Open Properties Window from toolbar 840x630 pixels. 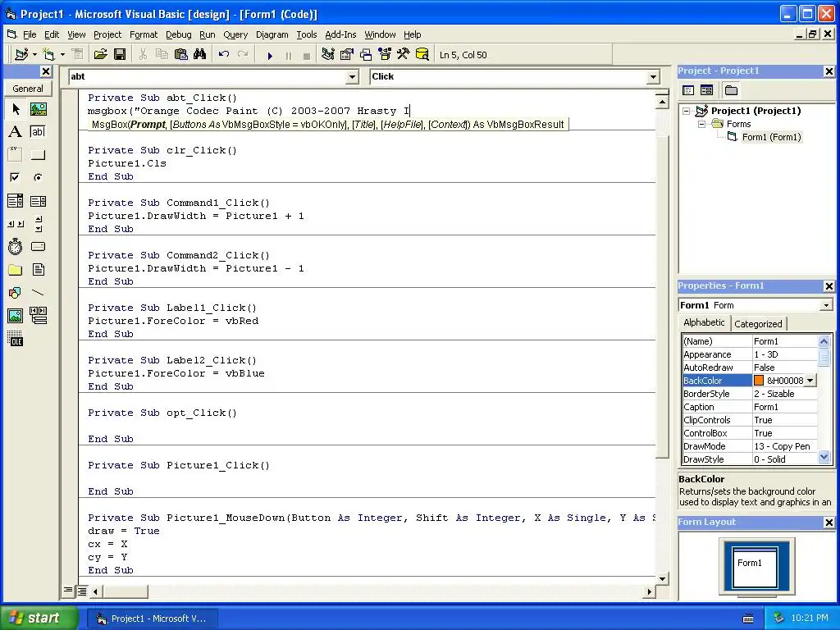[x=347, y=54]
